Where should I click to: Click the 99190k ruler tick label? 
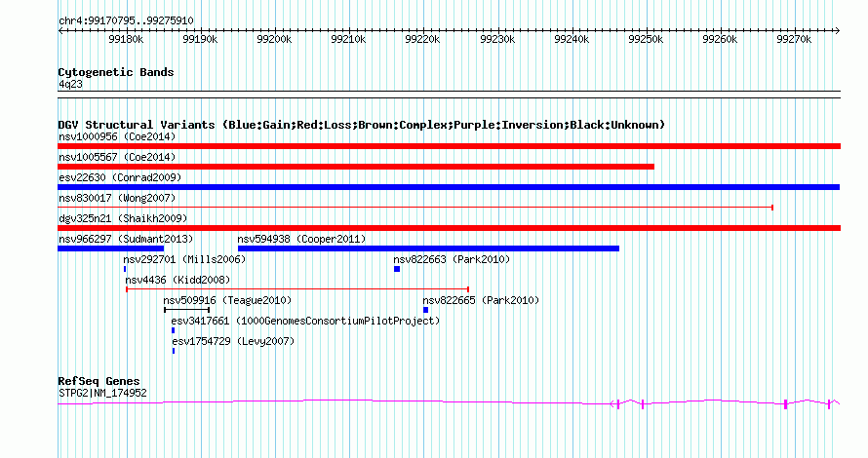(x=200, y=40)
